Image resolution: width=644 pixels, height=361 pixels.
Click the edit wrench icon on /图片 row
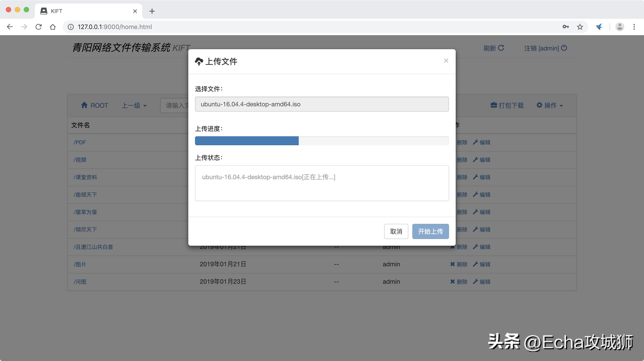pyautogui.click(x=476, y=264)
